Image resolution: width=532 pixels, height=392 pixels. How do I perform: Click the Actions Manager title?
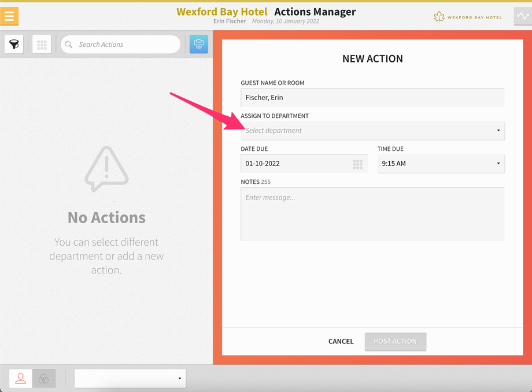[x=315, y=12]
